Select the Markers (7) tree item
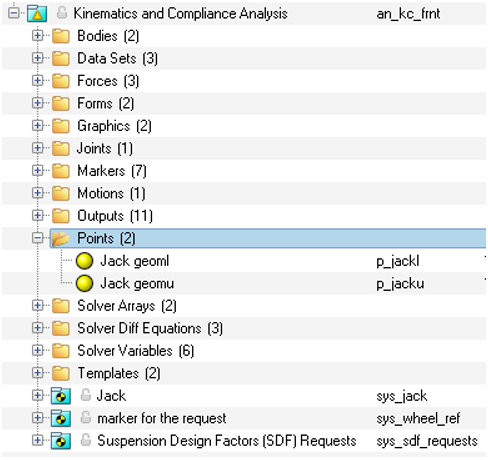This screenshot has width=488, height=460. coord(112,171)
